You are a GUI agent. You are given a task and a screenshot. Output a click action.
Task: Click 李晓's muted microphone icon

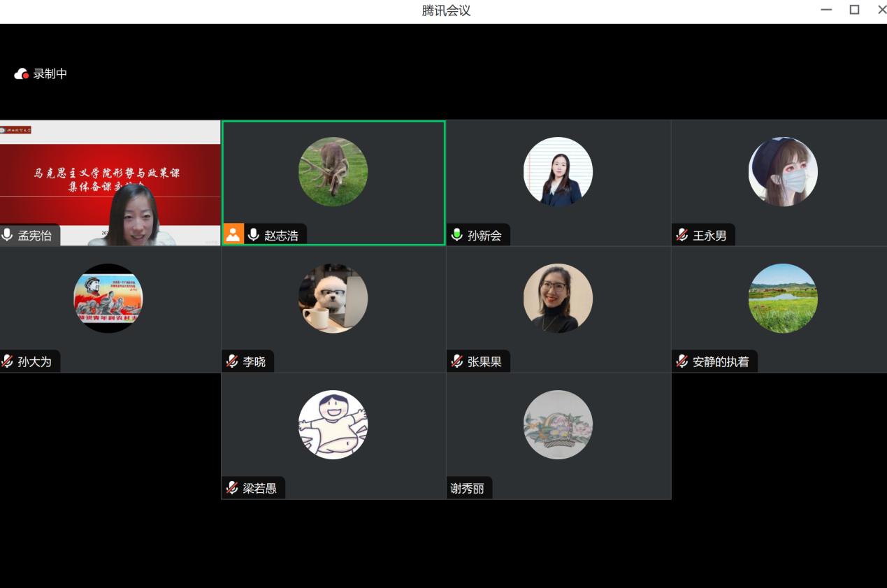pyautogui.click(x=232, y=361)
